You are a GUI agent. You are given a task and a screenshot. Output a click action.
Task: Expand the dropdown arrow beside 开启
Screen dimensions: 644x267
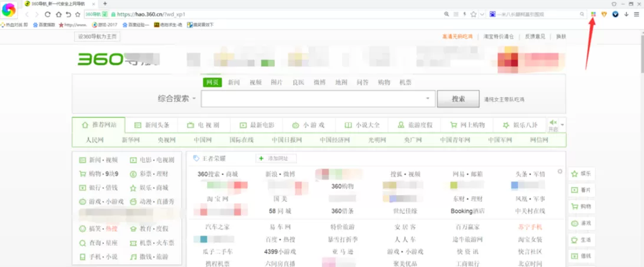click(563, 125)
